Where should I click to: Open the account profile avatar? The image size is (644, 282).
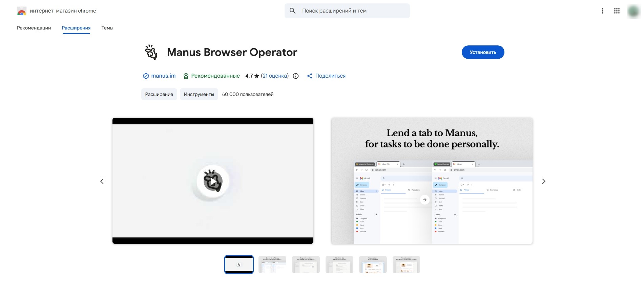633,11
